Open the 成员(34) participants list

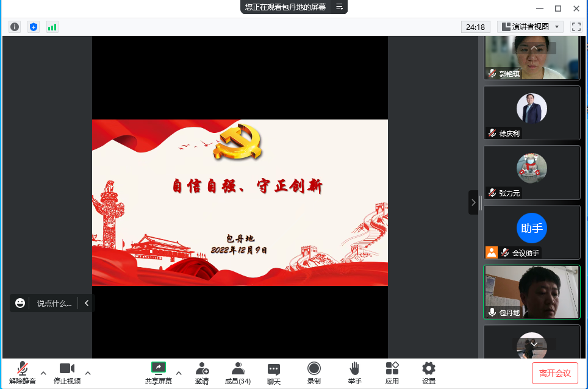point(238,373)
